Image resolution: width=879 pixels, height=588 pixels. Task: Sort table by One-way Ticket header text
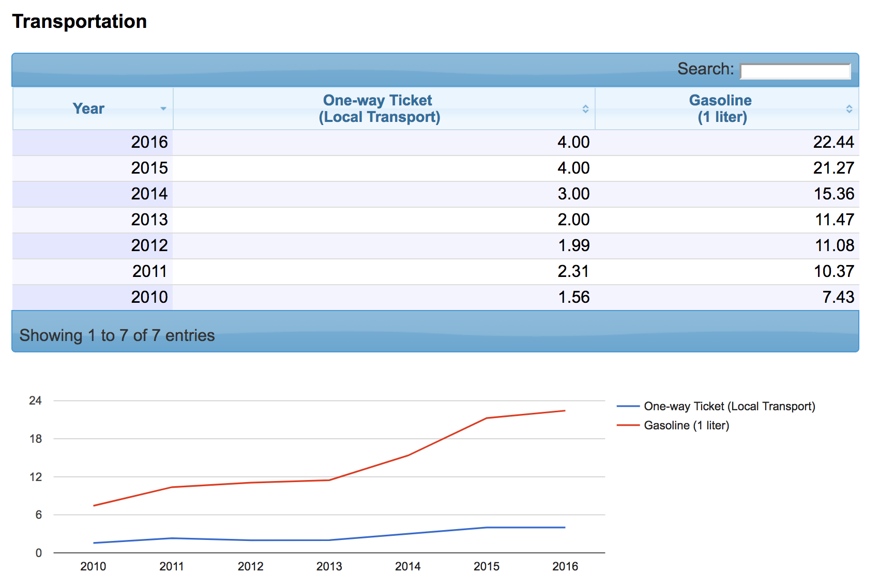coord(379,109)
